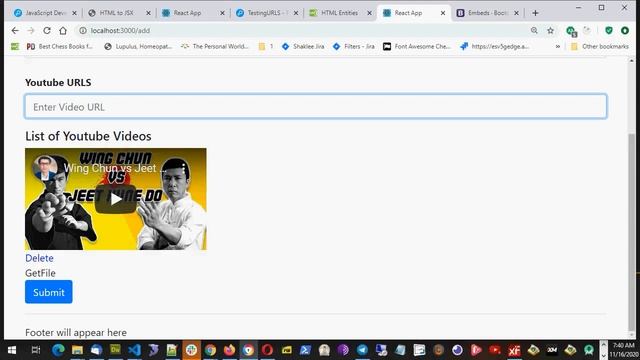Click the scroll up arrow of the page scrollbar

[631, 61]
